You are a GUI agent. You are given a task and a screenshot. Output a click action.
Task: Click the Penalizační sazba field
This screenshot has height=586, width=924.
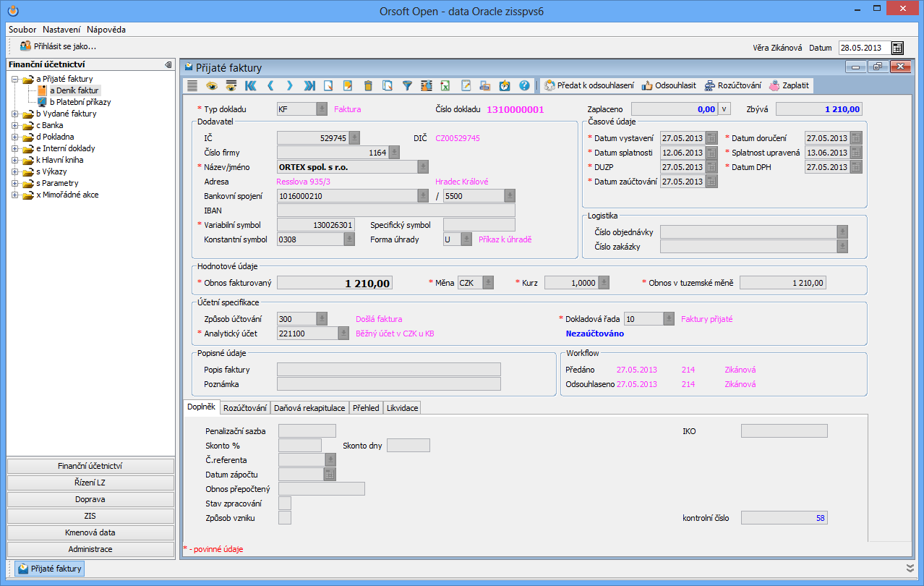pos(307,431)
